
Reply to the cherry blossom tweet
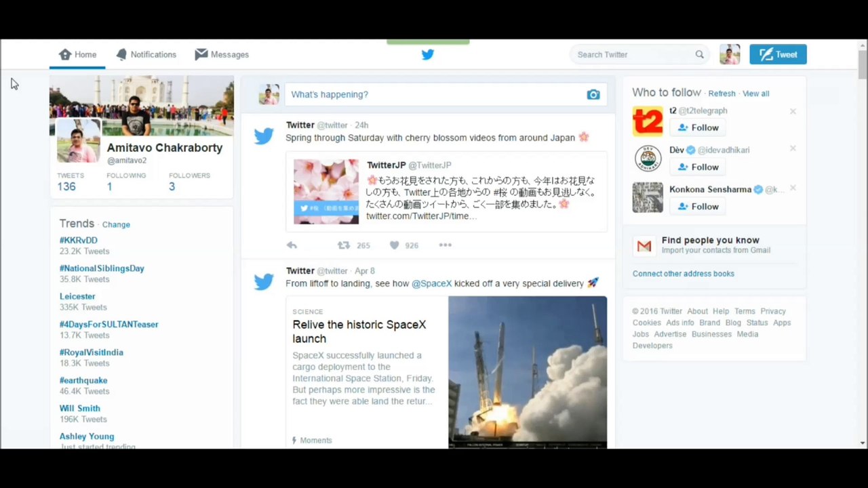(292, 245)
